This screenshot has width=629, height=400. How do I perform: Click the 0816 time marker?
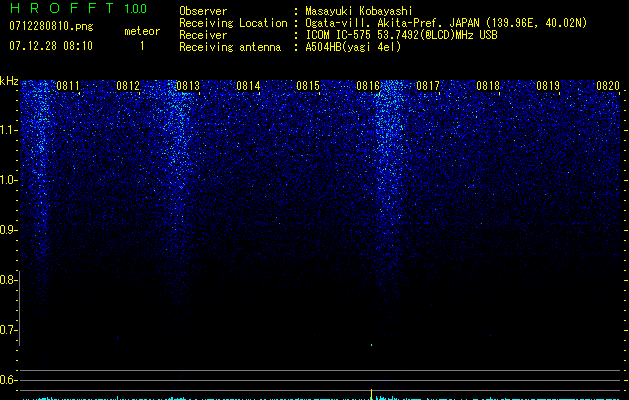368,86
